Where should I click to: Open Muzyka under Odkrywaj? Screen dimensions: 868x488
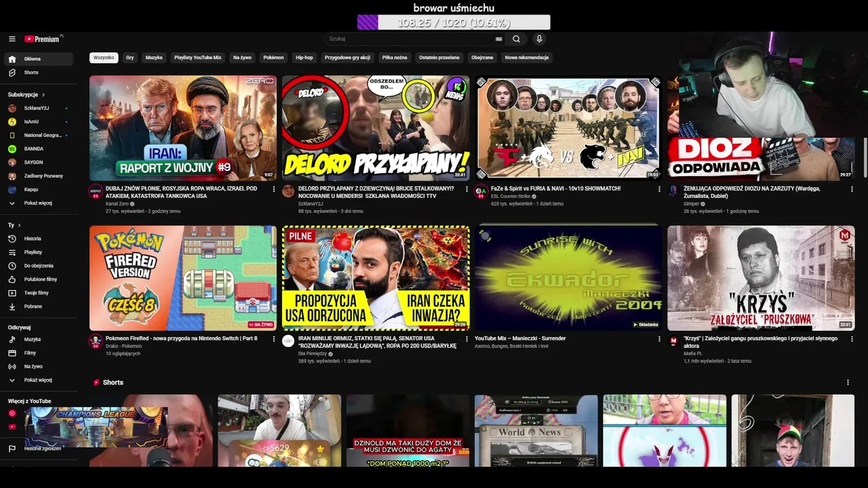click(x=40, y=339)
